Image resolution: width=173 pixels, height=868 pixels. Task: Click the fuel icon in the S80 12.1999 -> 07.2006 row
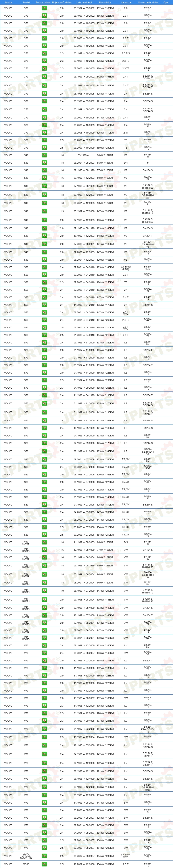(44, 490)
